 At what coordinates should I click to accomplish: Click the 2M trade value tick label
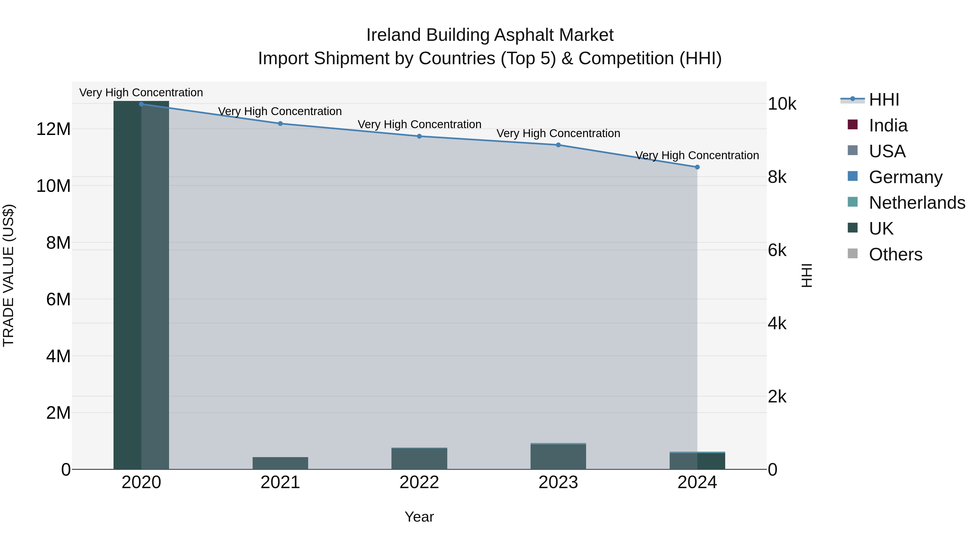click(58, 413)
